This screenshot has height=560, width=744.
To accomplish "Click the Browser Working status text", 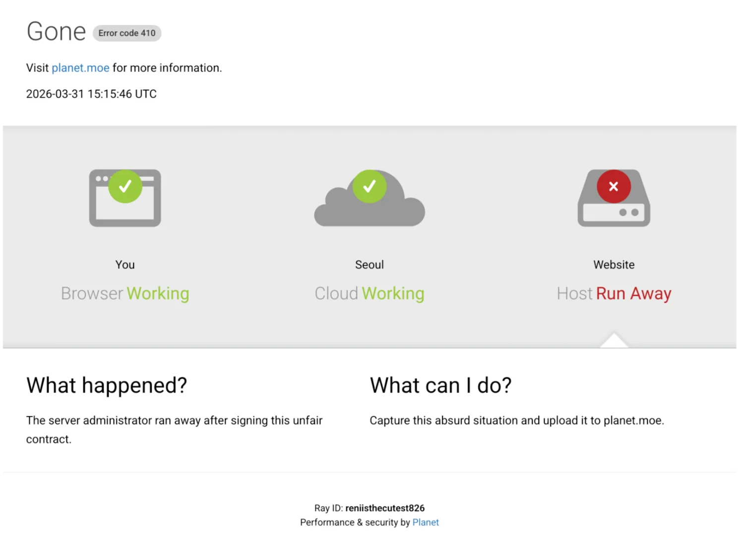I will click(125, 293).
